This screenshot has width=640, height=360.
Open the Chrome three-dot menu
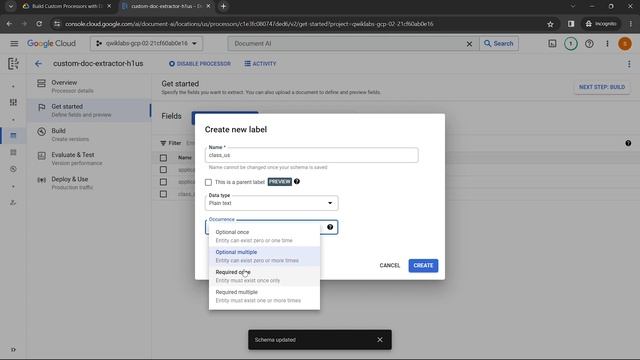(631, 24)
